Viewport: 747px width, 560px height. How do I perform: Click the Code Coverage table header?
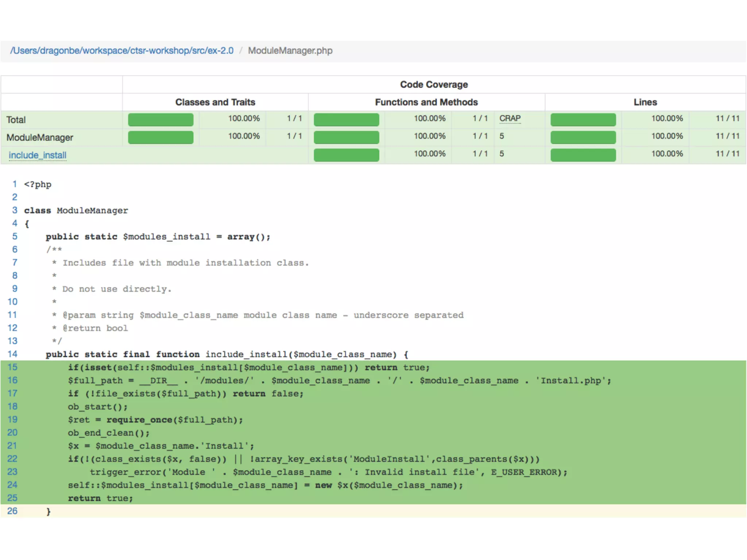[x=434, y=85]
